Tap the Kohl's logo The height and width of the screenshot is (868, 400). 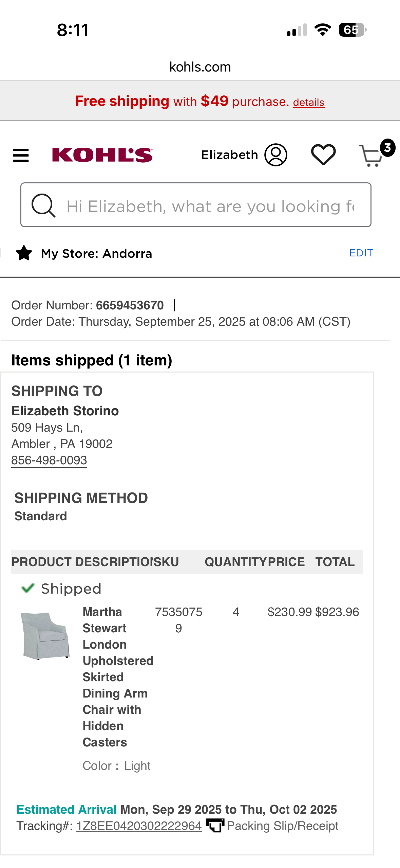coord(102,155)
